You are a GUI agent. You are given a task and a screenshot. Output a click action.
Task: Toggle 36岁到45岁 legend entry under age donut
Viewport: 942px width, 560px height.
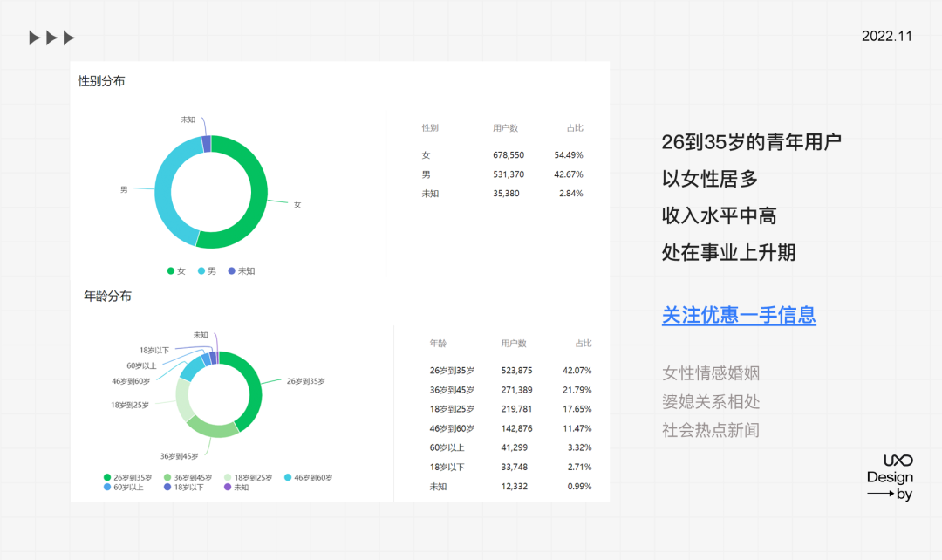tap(188, 477)
